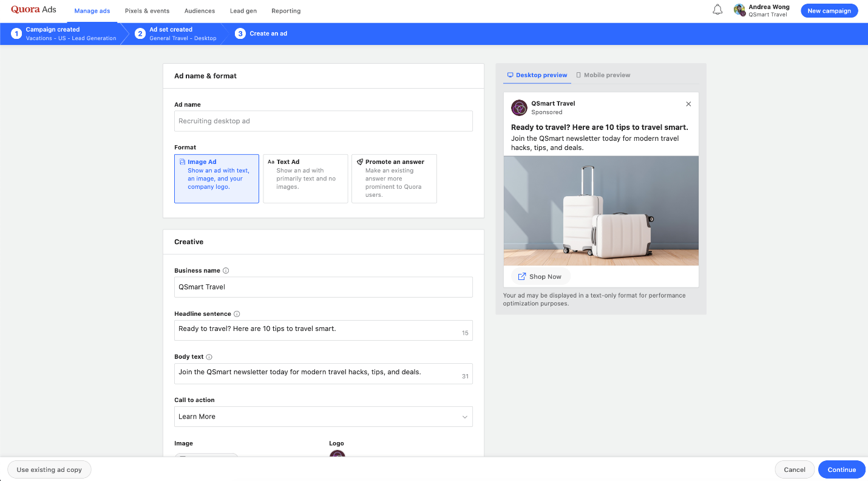Select the Image Ad format

click(x=217, y=179)
